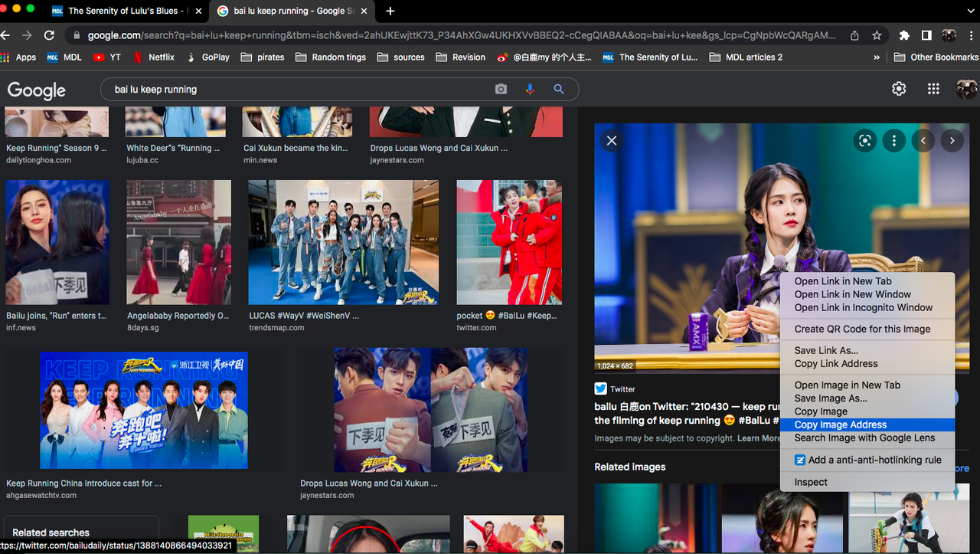Open Google settings gear icon
This screenshot has height=554, width=980.
coord(899,89)
